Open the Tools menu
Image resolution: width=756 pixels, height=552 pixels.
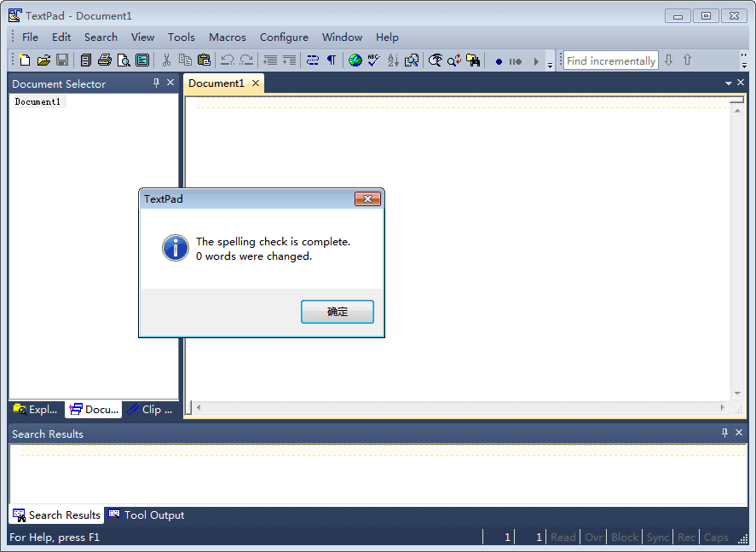pos(182,37)
